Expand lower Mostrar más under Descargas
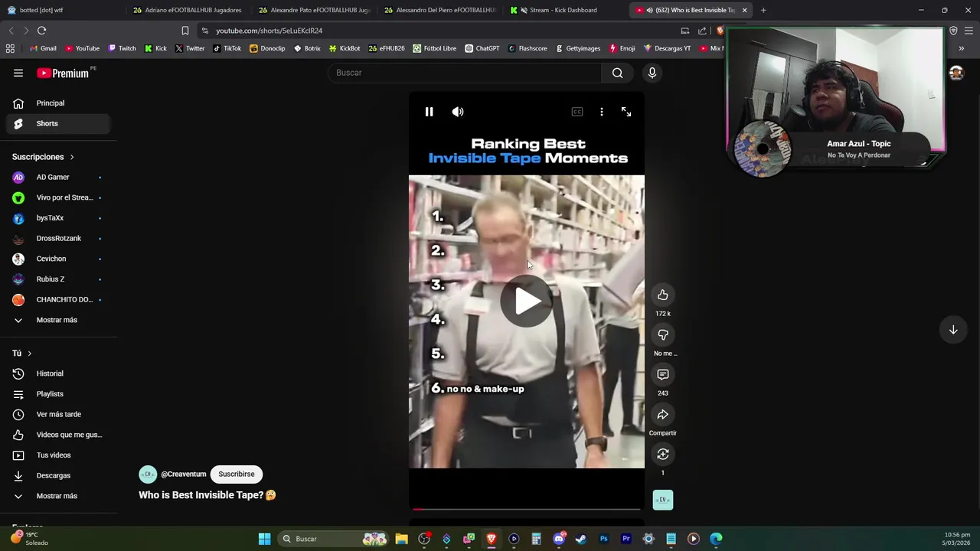This screenshot has width=980, height=551. point(58,496)
